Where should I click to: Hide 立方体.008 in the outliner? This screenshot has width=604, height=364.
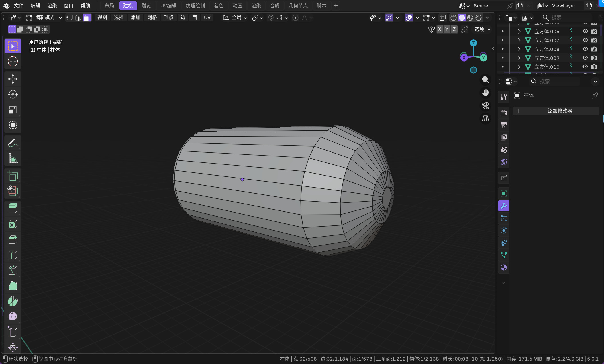585,49
